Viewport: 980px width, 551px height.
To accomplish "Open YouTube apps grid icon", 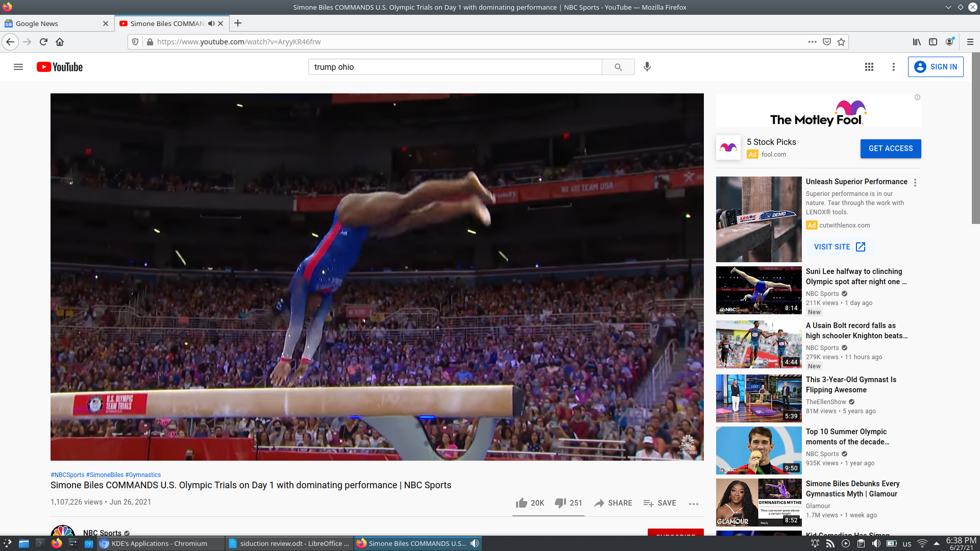I will (x=869, y=67).
